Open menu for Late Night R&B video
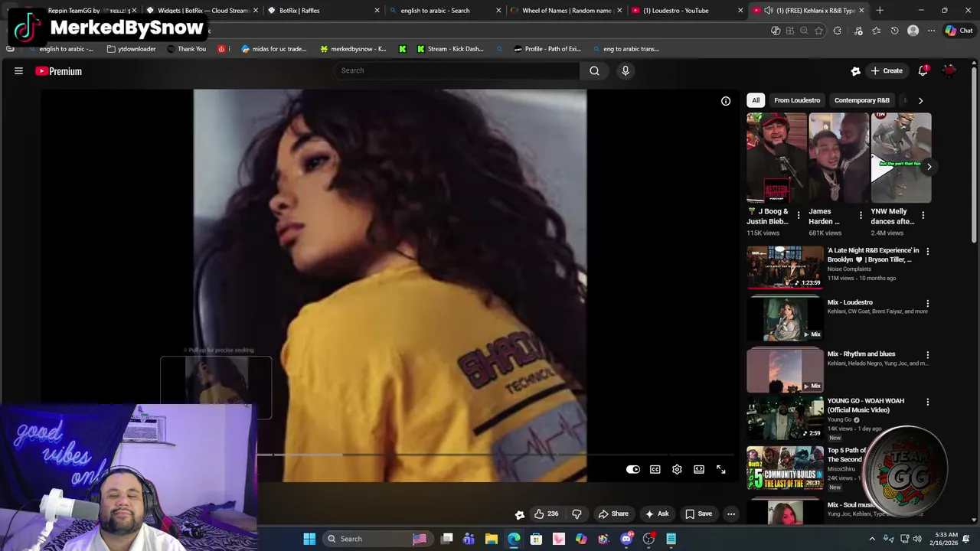 pyautogui.click(x=928, y=251)
